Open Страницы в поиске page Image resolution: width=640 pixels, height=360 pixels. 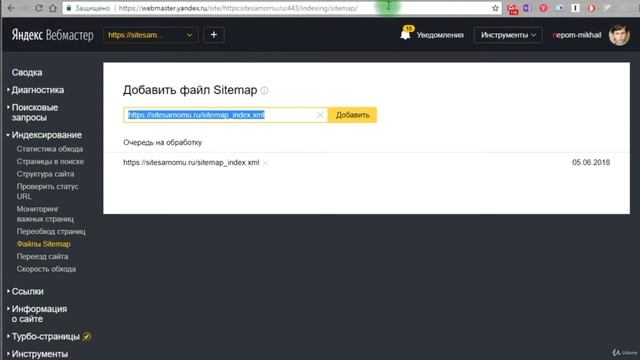50,162
